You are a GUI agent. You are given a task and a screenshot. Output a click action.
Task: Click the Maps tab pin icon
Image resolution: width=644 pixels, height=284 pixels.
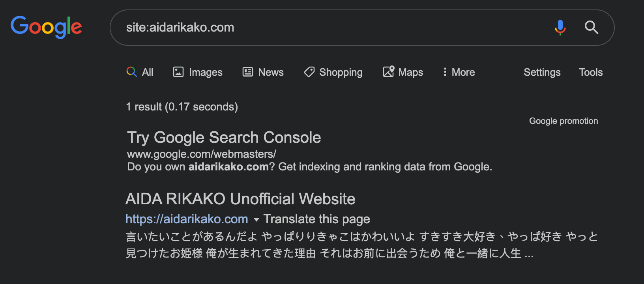click(x=389, y=72)
